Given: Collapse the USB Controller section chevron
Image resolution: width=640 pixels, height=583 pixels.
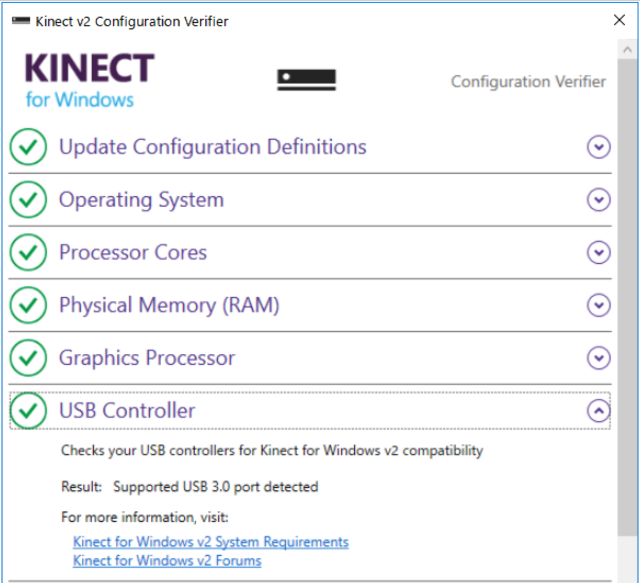Looking at the screenshot, I should [x=599, y=410].
